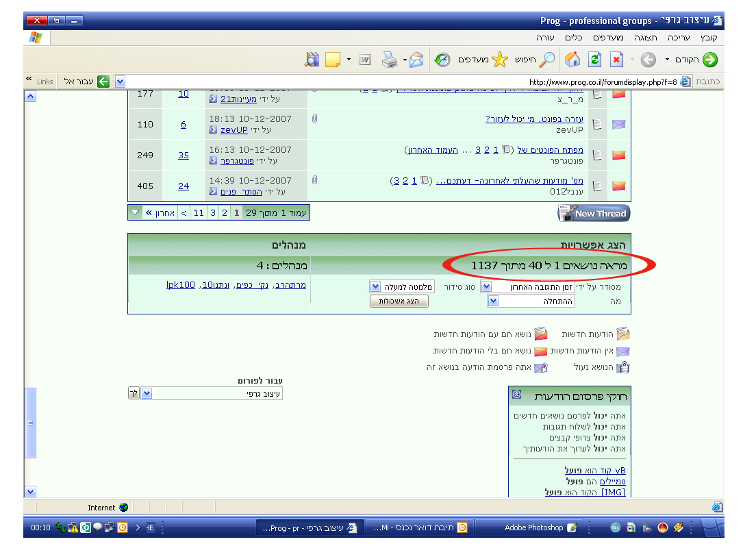The width and height of the screenshot is (756, 546).
Task: Collapse the posting rules box icon
Action: click(x=516, y=394)
